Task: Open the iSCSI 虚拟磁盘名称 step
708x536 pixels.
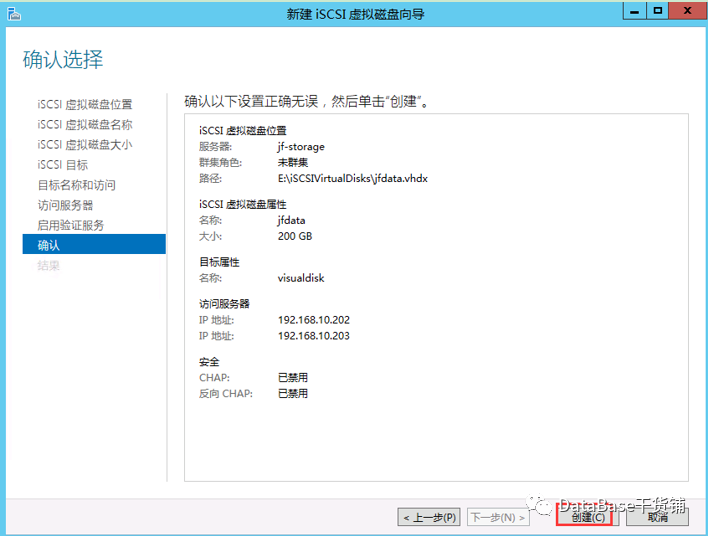Action: coord(85,125)
